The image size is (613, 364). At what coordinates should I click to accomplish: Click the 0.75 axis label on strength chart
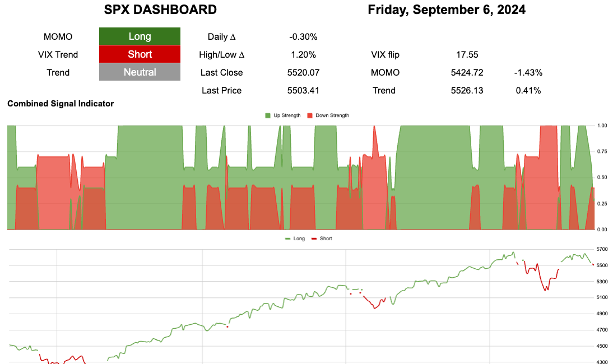click(602, 152)
